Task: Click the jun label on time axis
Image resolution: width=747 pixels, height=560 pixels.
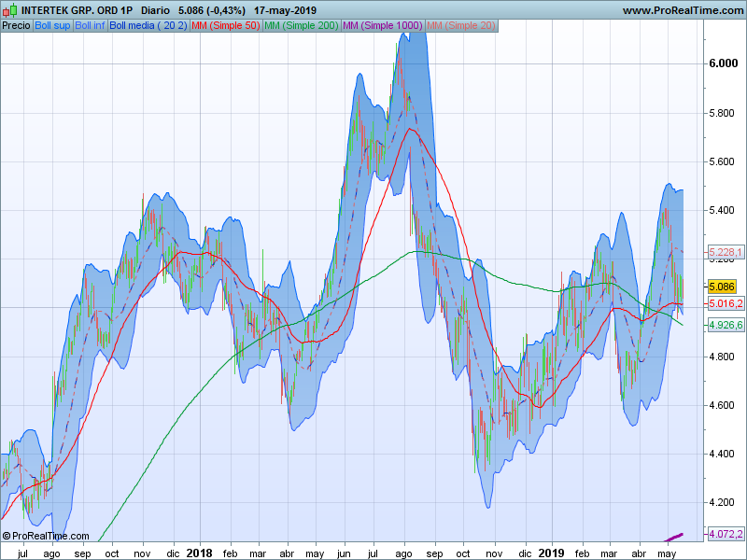Action: (x=344, y=553)
